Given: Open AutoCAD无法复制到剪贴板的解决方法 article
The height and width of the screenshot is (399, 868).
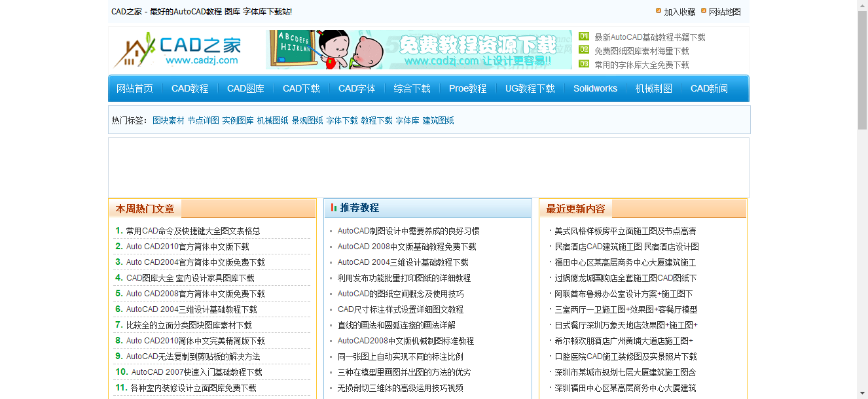Looking at the screenshot, I should (x=193, y=356).
